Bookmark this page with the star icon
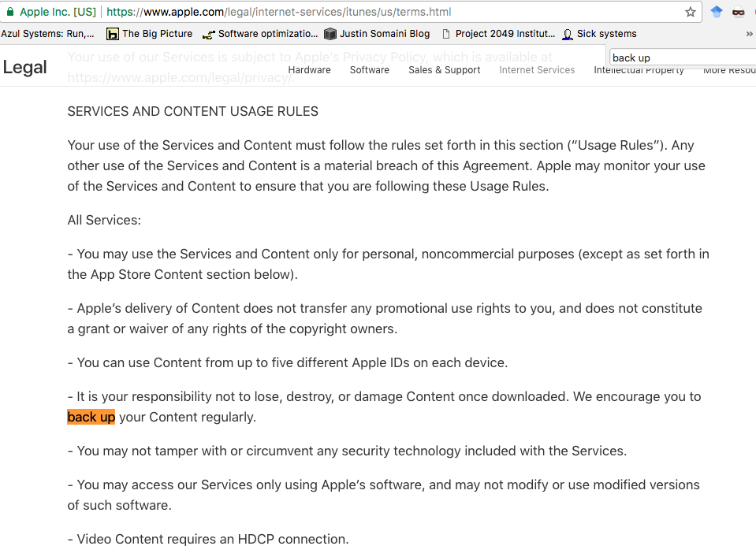The width and height of the screenshot is (756, 557). pyautogui.click(x=691, y=12)
